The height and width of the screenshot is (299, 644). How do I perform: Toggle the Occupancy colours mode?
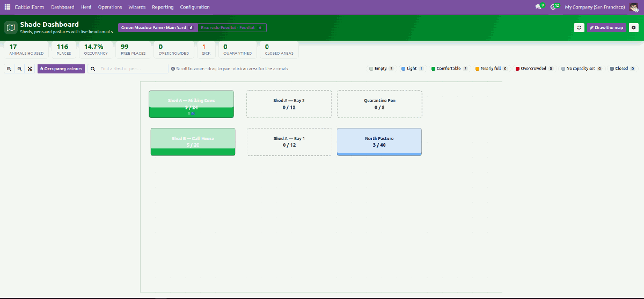[61, 69]
